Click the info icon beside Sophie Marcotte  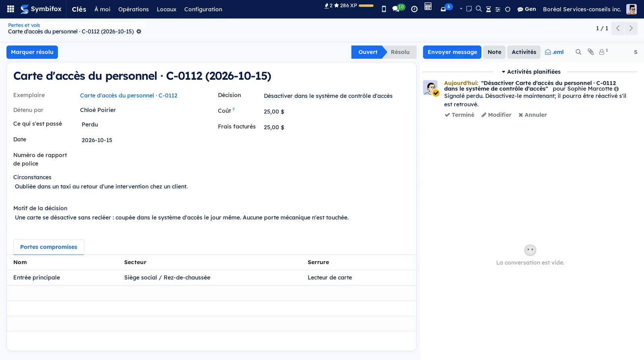pyautogui.click(x=616, y=89)
